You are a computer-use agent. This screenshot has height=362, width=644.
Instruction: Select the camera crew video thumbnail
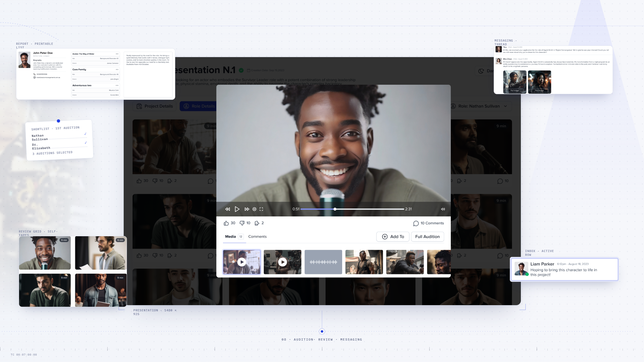click(x=283, y=262)
